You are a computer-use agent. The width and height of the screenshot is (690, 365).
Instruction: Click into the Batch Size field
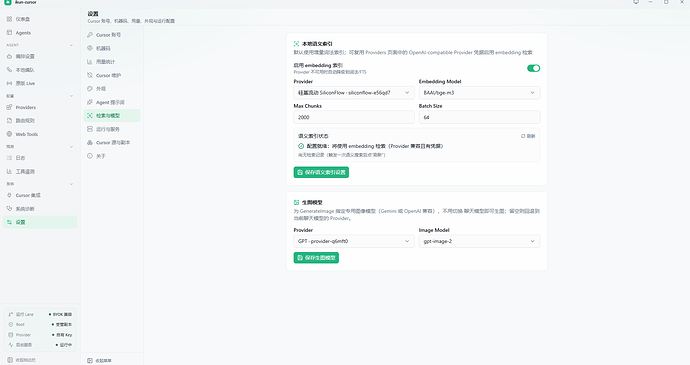(x=479, y=117)
